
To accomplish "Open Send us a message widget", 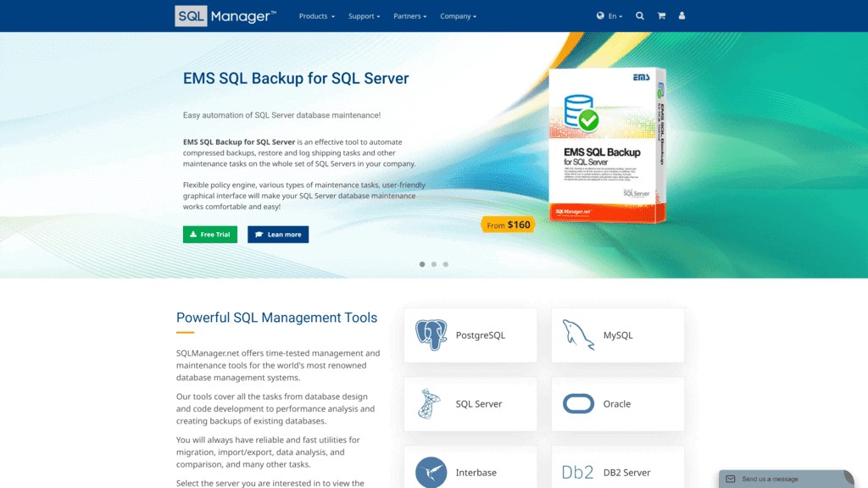I will [786, 479].
